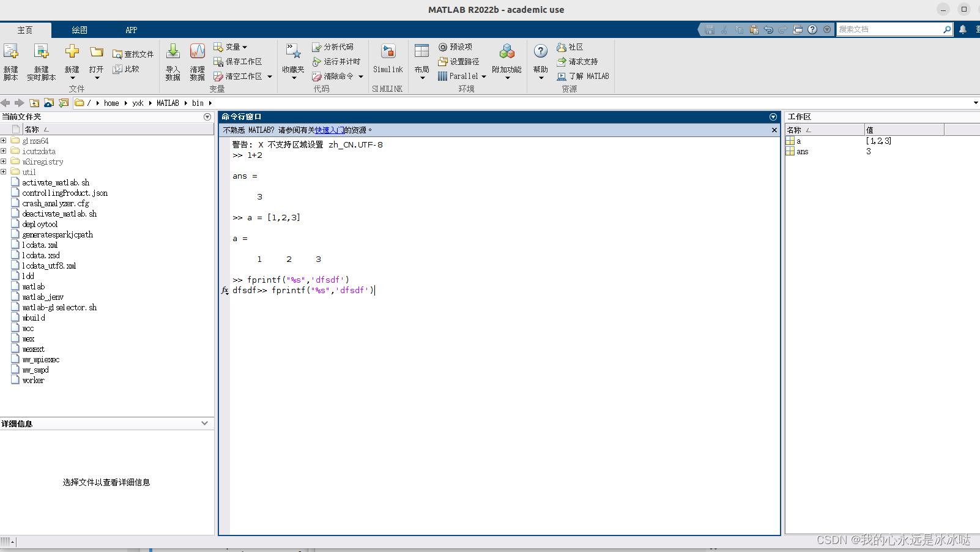
Task: Open a new live script via 新建实时脚本
Action: [41, 61]
